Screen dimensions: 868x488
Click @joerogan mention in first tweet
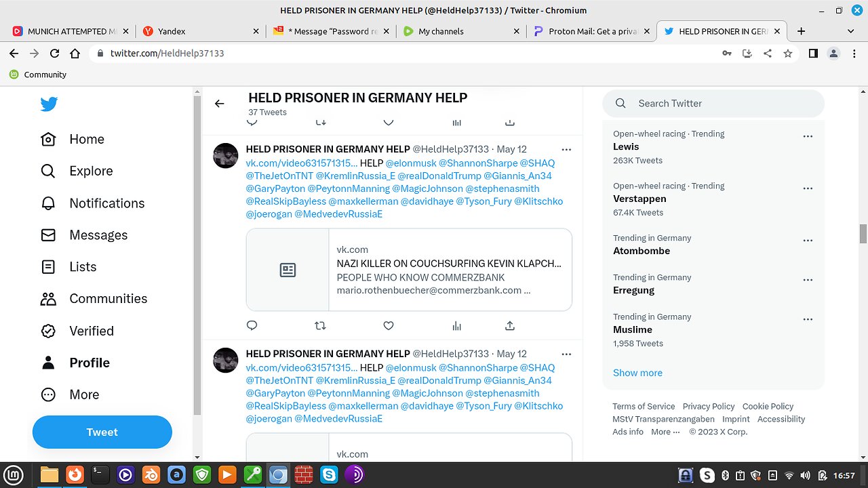(269, 214)
